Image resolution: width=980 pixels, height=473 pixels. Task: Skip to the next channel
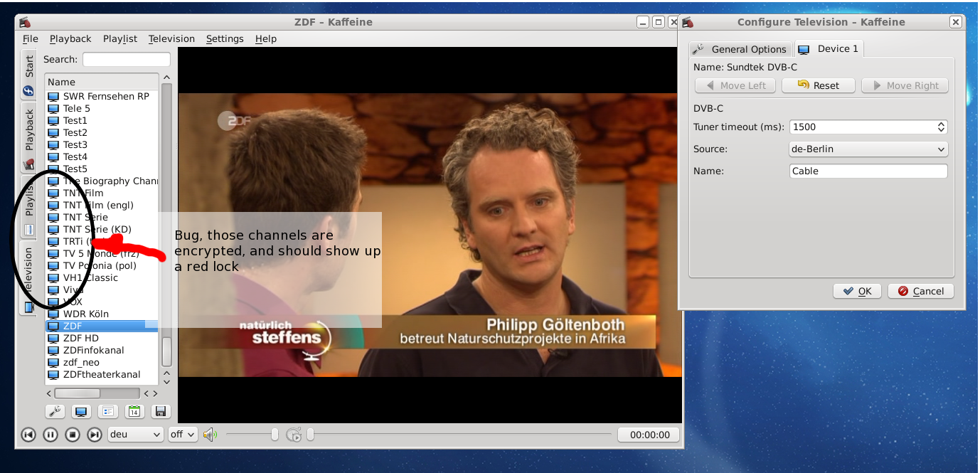(x=95, y=435)
